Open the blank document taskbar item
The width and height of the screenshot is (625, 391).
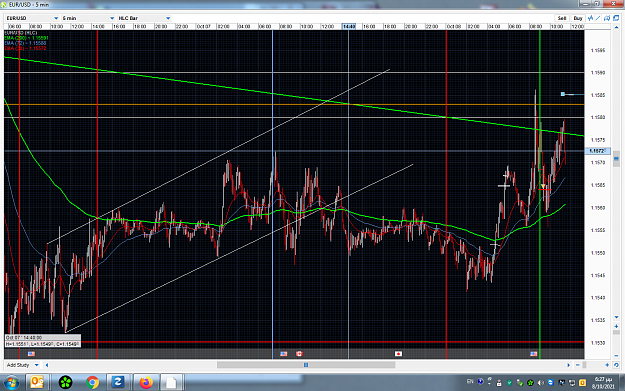[x=171, y=383]
